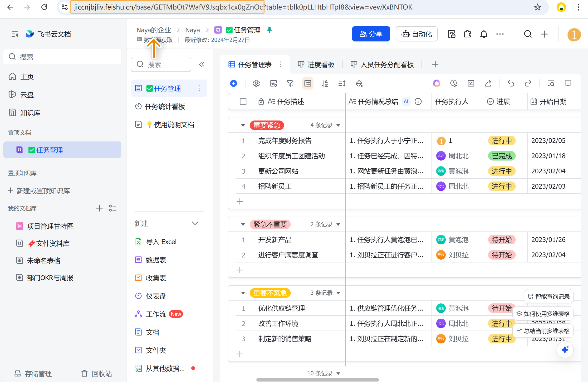This screenshot has width=588, height=382.
Task: Open the more options ellipsis in header
Action: (500, 34)
